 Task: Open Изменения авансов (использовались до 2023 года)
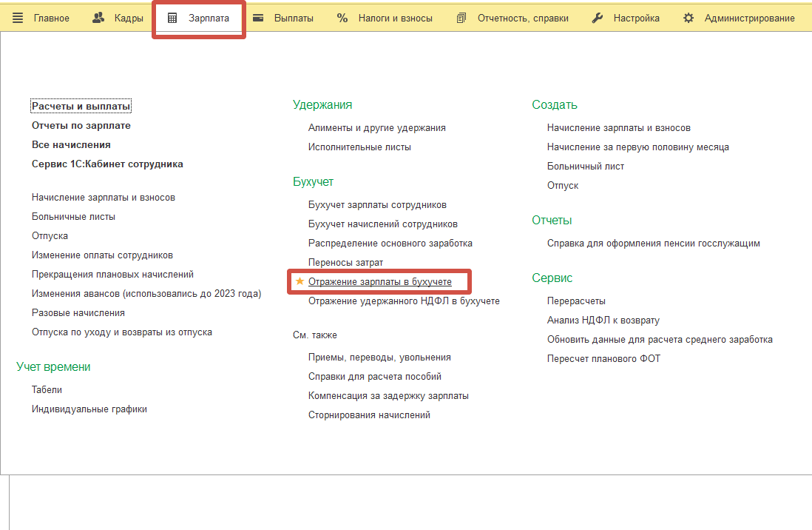coord(146,294)
